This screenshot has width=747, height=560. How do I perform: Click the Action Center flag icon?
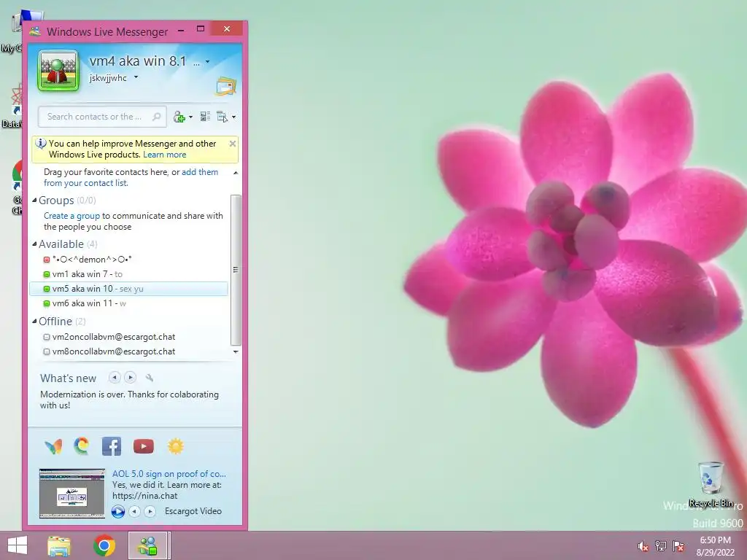point(678,546)
